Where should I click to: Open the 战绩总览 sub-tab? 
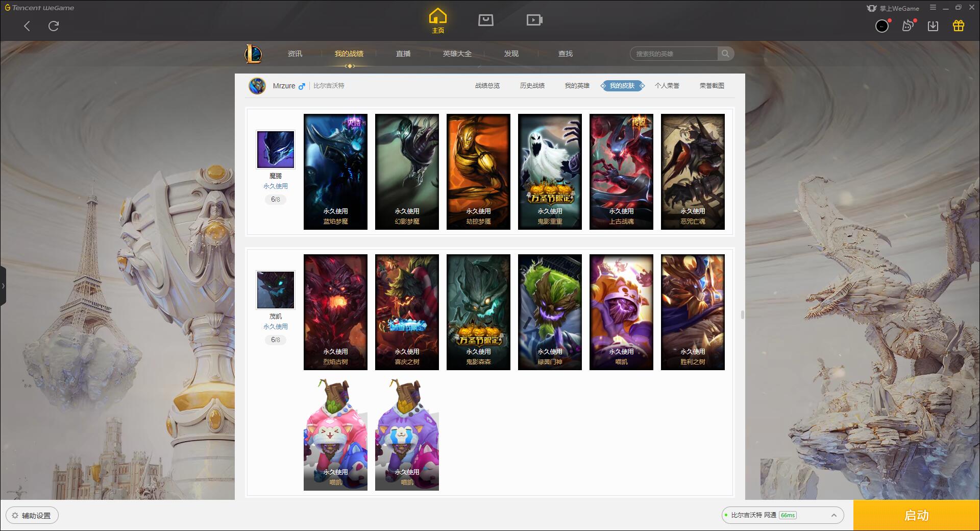487,86
